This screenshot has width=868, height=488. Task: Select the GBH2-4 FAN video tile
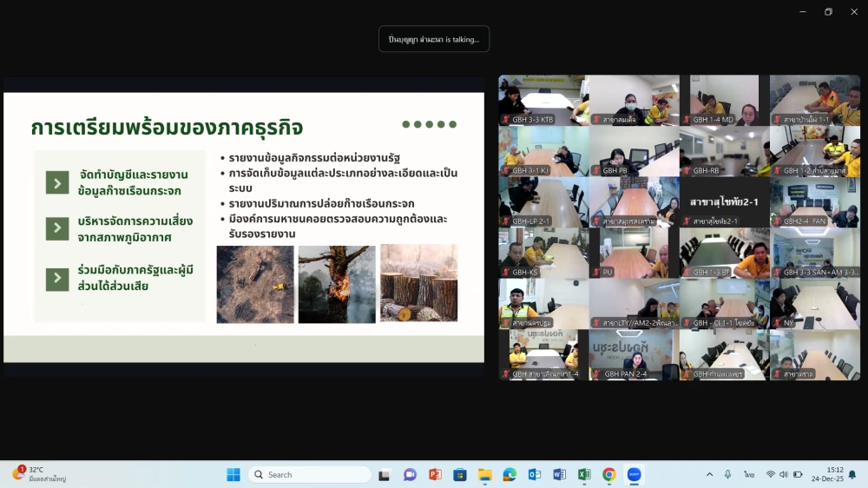(815, 202)
